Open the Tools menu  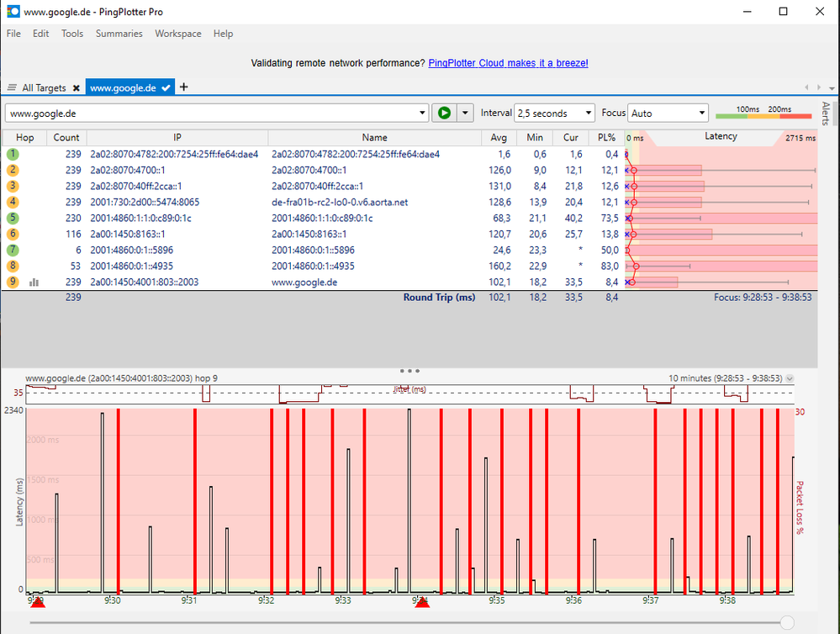coord(72,34)
